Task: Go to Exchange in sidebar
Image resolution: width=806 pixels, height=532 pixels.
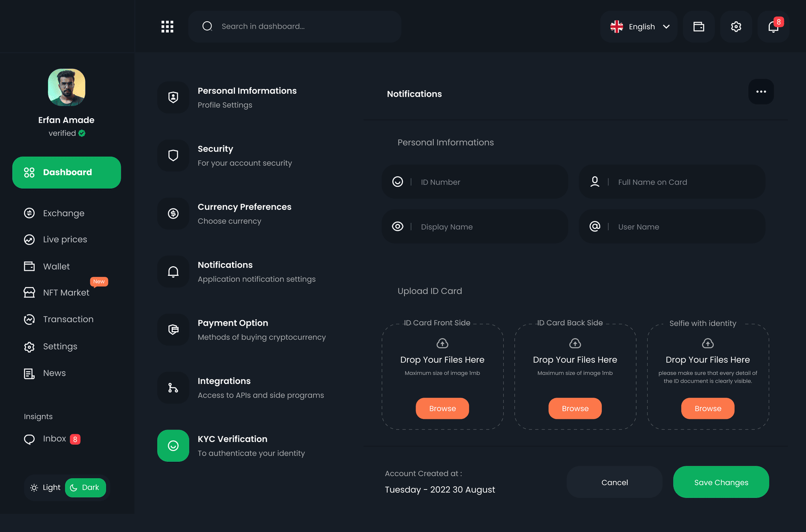Action: (x=54, y=213)
